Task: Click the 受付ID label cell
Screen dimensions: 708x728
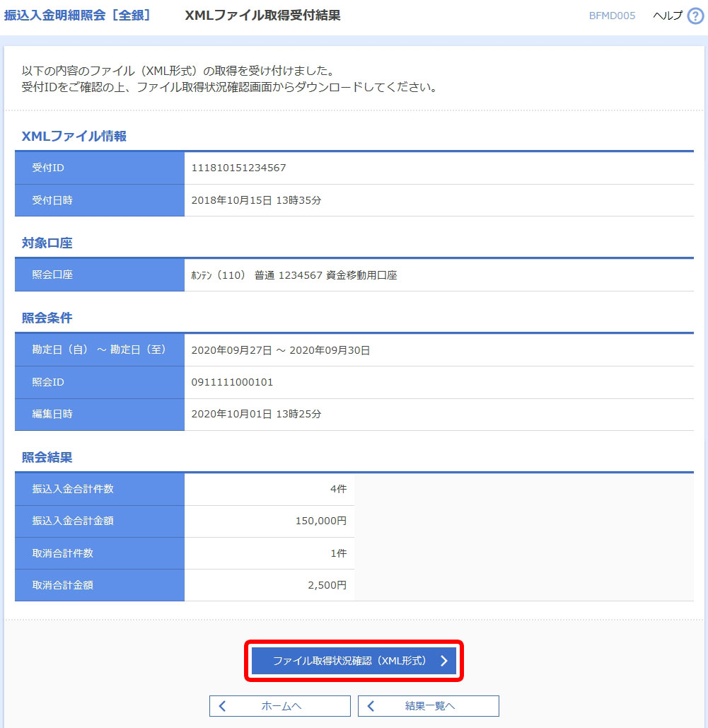Action: point(99,168)
